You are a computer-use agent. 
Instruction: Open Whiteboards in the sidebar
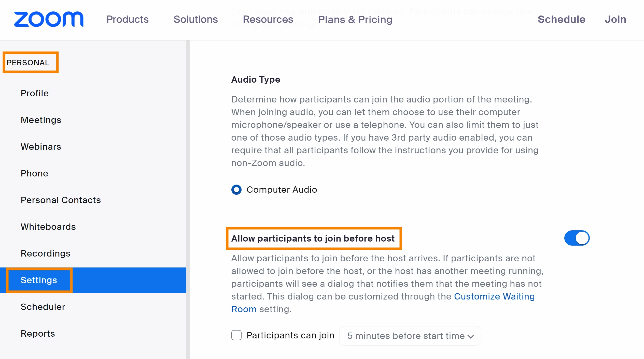[x=48, y=227]
